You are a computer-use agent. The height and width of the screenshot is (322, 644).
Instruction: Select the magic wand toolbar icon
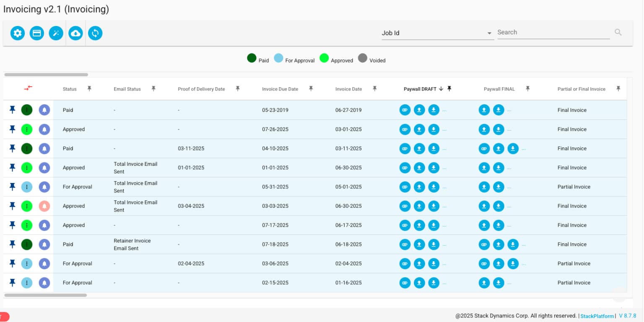(56, 33)
